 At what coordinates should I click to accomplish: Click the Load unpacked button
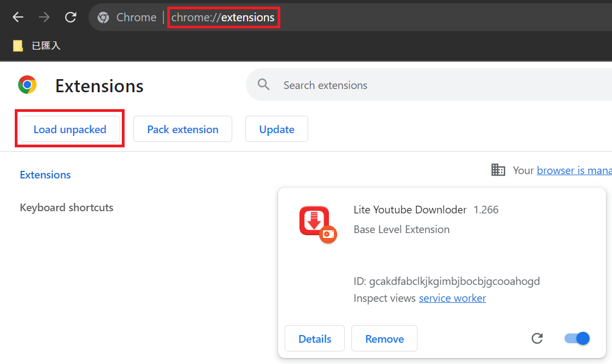click(69, 129)
